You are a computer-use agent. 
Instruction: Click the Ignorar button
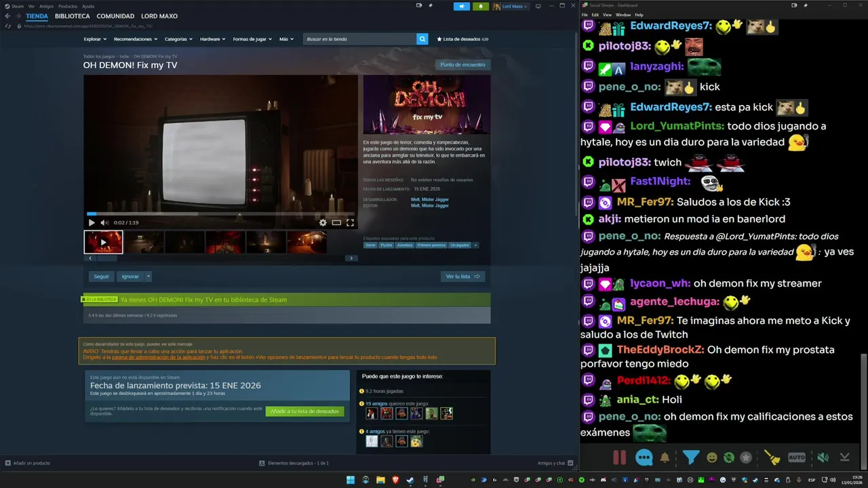coord(130,277)
